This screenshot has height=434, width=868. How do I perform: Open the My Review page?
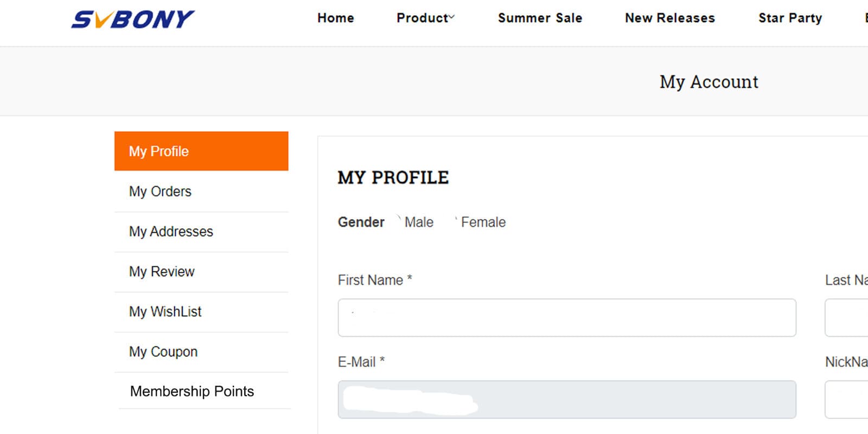pyautogui.click(x=162, y=272)
